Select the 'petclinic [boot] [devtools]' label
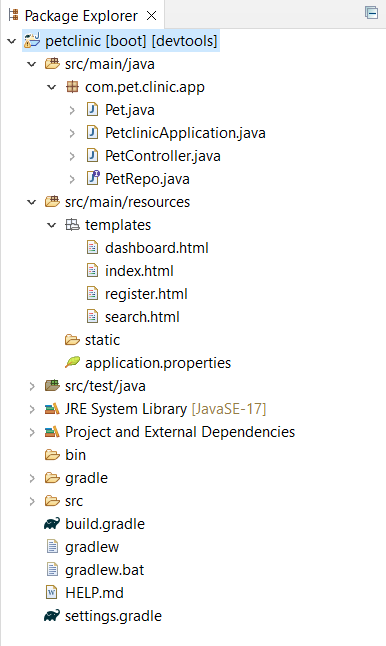 click(x=131, y=41)
